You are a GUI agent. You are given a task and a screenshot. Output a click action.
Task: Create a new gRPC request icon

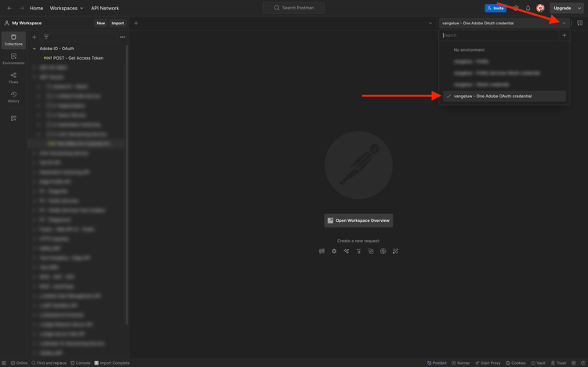(358, 251)
